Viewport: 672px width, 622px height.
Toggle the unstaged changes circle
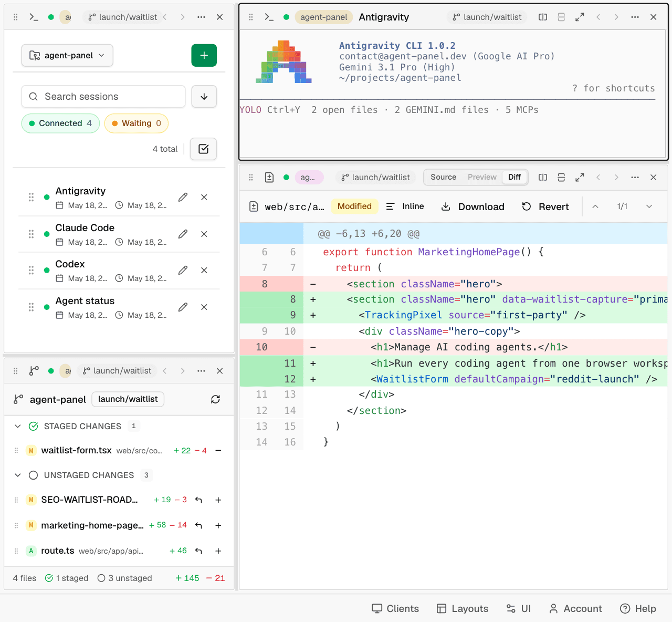click(x=33, y=475)
